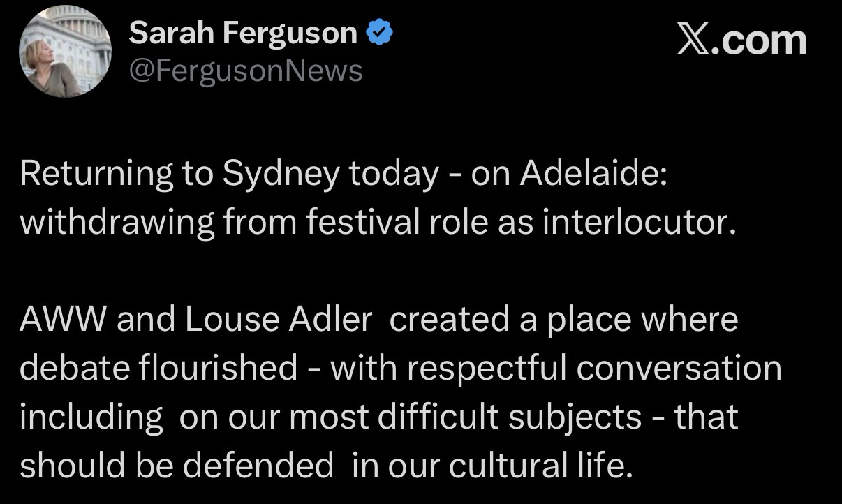Open the @FergusonNews handle link

coord(246,71)
